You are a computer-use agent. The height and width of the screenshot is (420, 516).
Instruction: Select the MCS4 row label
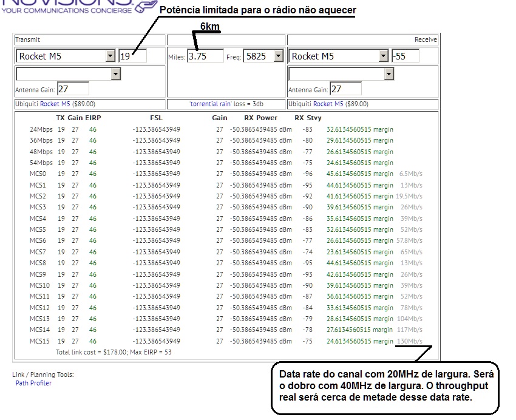[38, 218]
